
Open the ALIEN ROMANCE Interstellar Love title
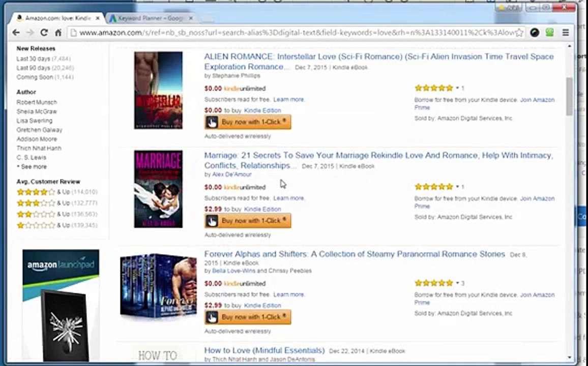click(379, 62)
